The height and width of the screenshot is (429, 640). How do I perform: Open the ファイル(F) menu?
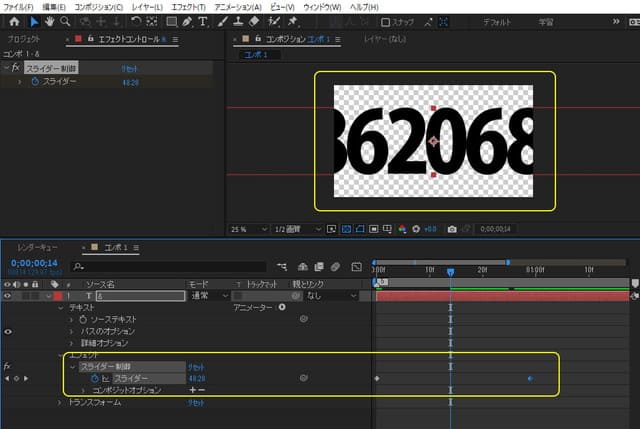coord(18,7)
